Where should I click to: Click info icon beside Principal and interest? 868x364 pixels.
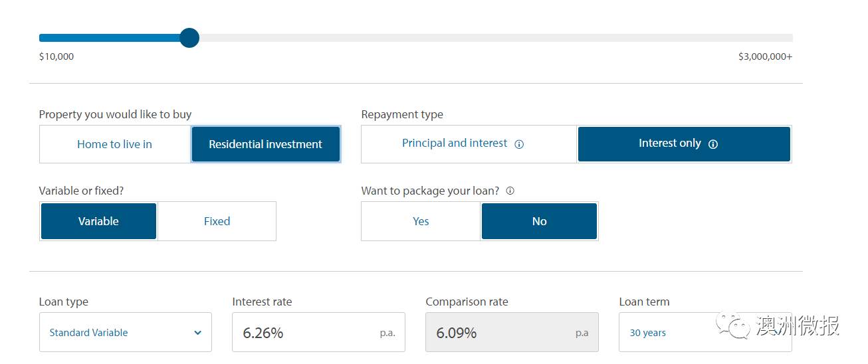(x=520, y=144)
